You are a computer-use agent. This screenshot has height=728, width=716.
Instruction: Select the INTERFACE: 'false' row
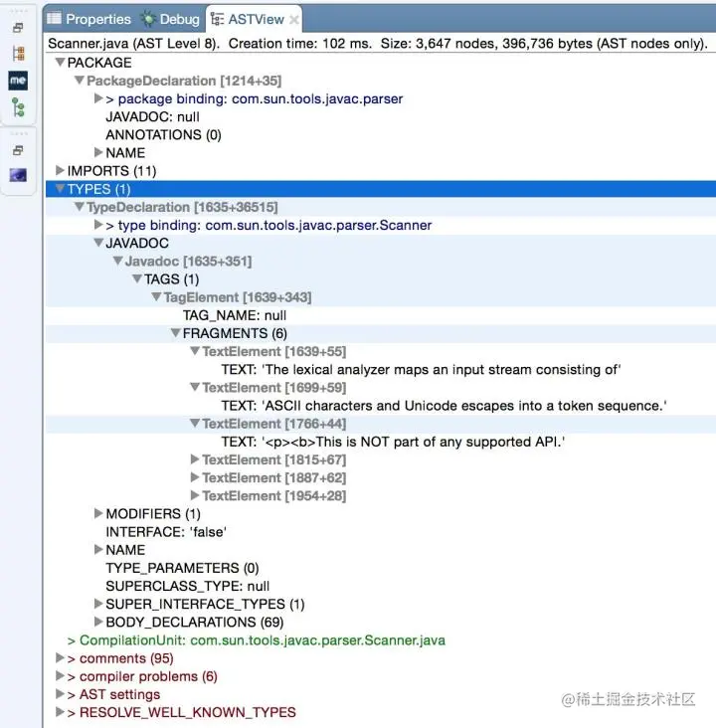(x=166, y=532)
